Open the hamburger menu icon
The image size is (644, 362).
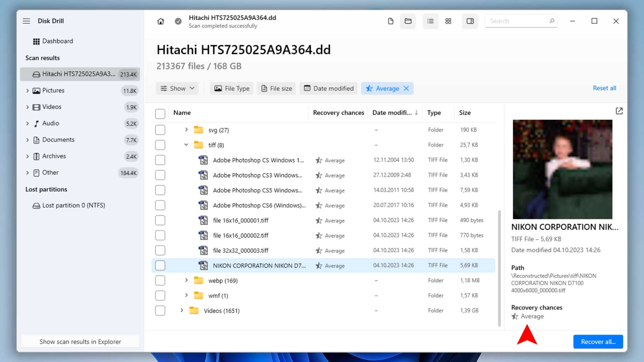click(x=26, y=21)
